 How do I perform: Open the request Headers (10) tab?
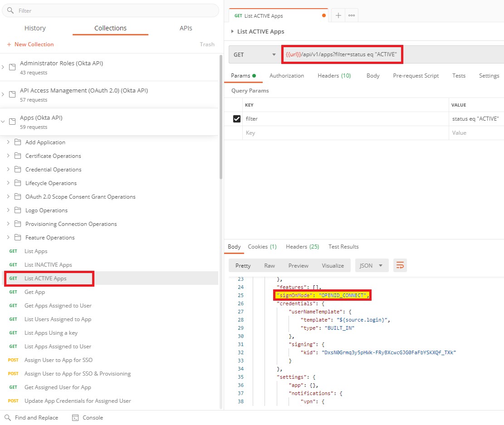pyautogui.click(x=334, y=76)
